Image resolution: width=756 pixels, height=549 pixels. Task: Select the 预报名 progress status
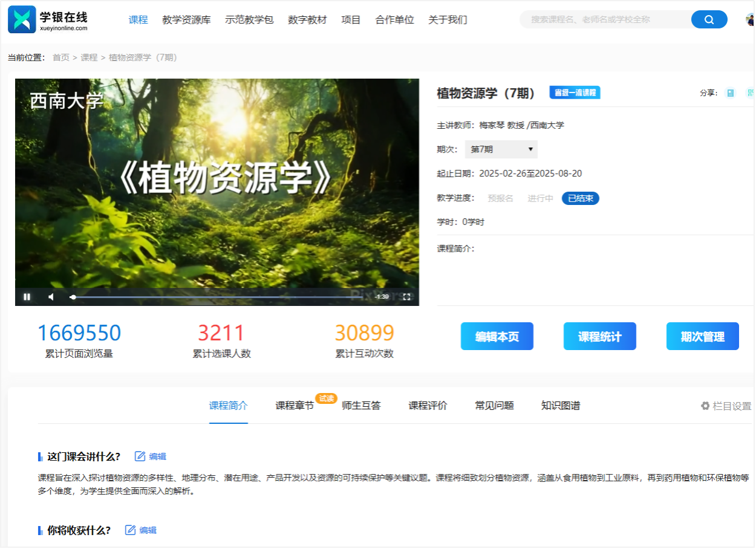[x=500, y=198]
